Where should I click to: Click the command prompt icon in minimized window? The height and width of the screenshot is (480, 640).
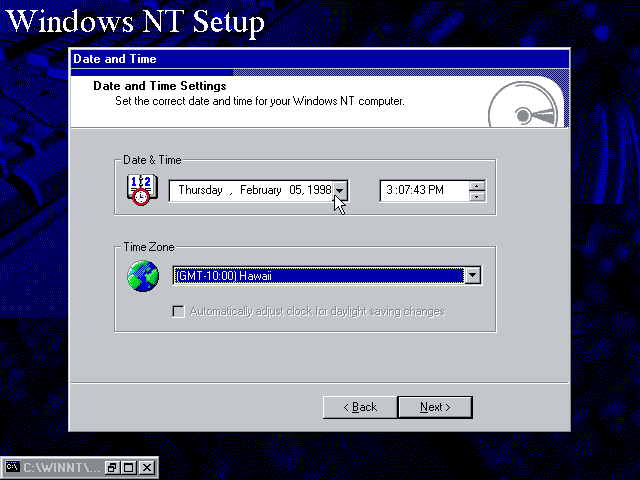12,467
